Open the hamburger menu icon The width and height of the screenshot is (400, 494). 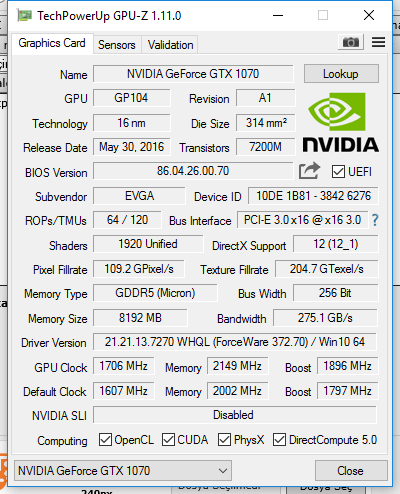[x=378, y=42]
